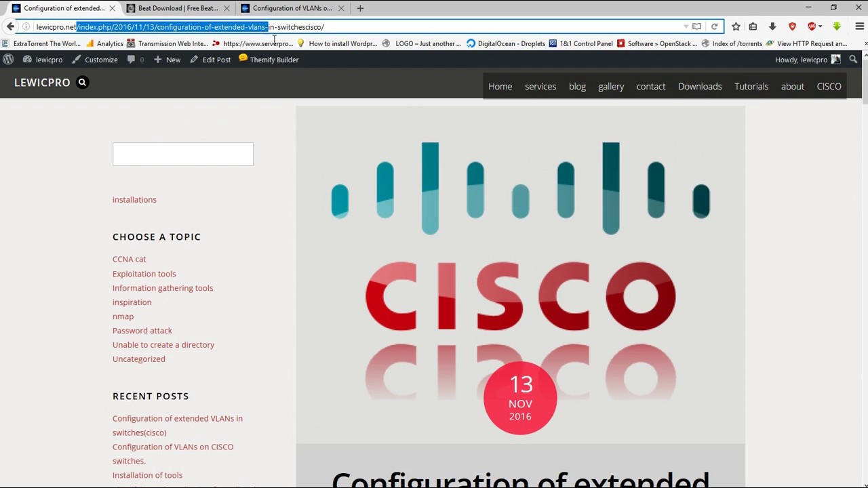
Task: Open the serverpro https bookmark
Action: 253,43
